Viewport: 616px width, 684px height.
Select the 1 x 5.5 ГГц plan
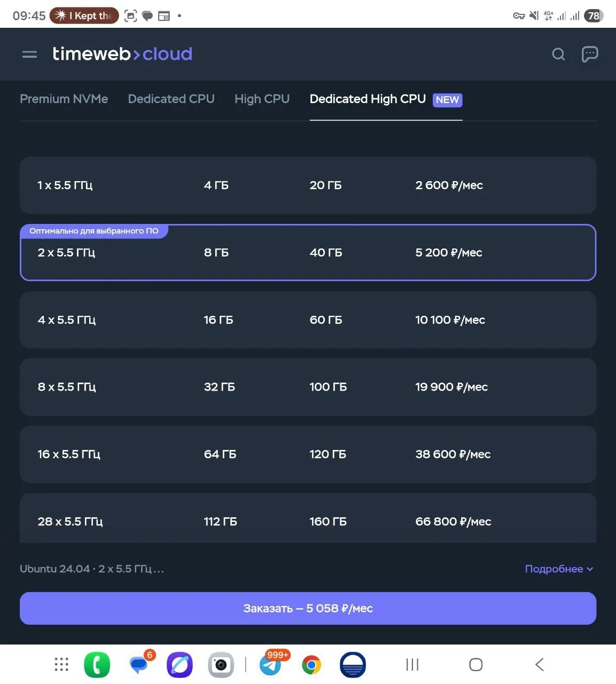pyautogui.click(x=308, y=185)
